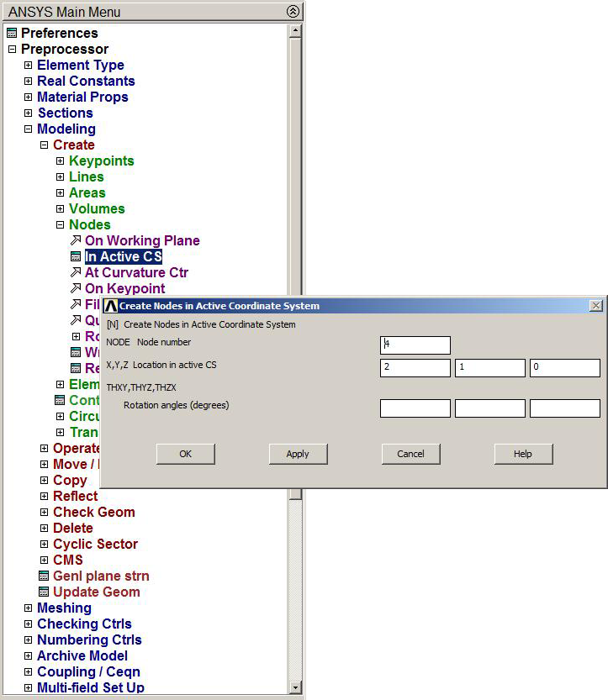Screen dimensions: 608x700
Task: Click the On Working Plane arrow icon
Action: (76, 241)
